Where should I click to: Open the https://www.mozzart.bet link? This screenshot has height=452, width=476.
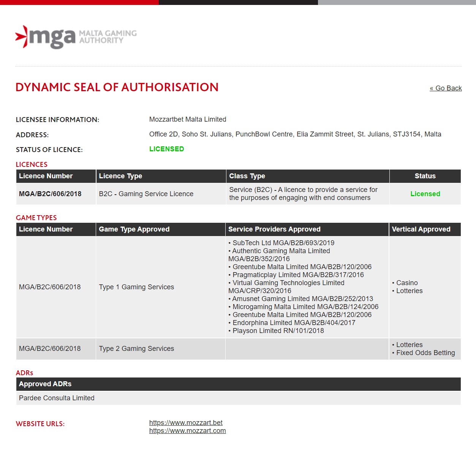click(186, 423)
